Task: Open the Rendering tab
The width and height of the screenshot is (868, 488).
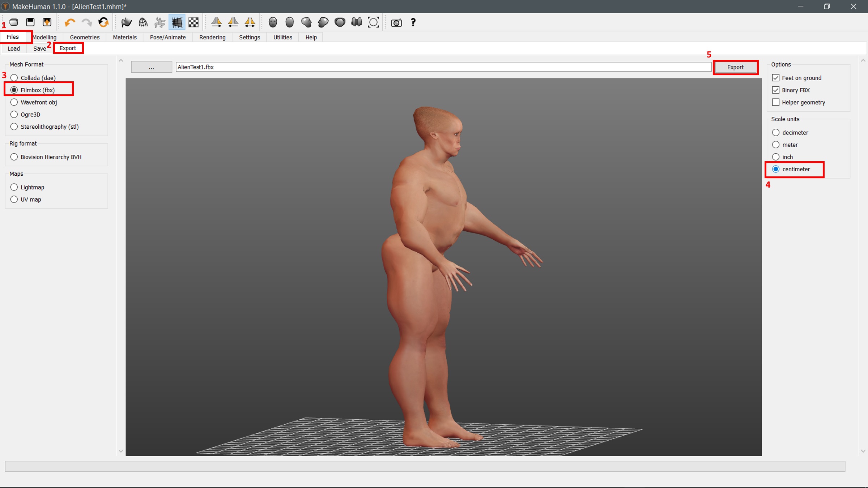Action: (212, 37)
